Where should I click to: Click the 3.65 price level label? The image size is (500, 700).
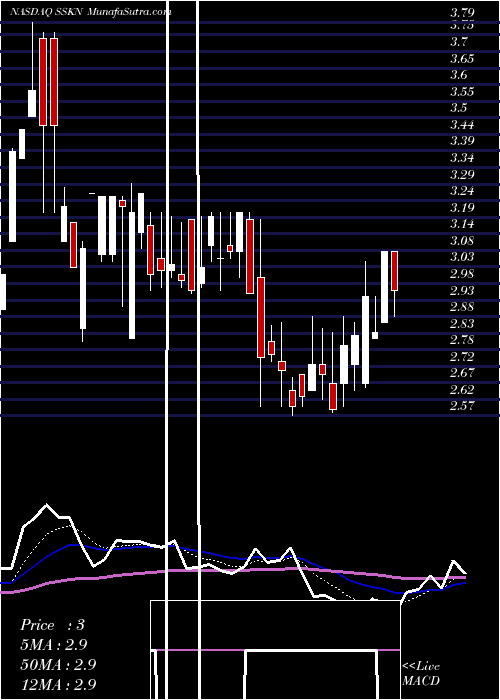click(x=462, y=58)
